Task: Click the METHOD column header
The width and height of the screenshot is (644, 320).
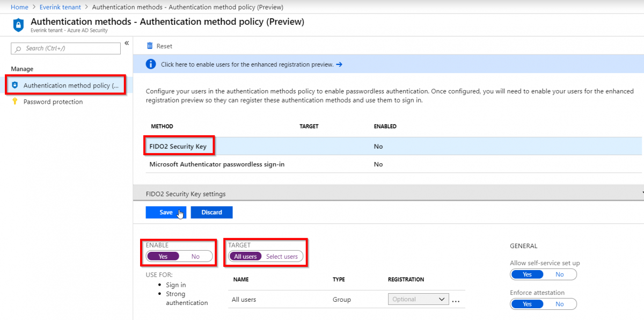Action: pos(162,127)
